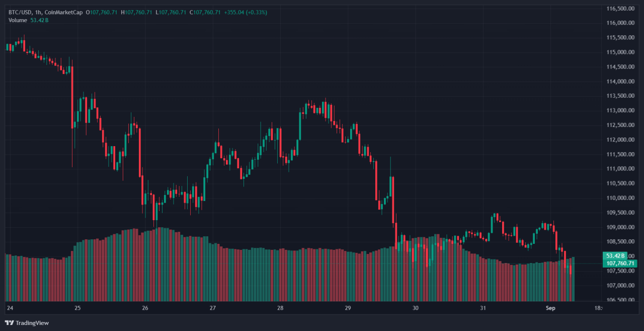Click the Sep label on the time axis
This screenshot has width=644, height=331.
click(551, 307)
